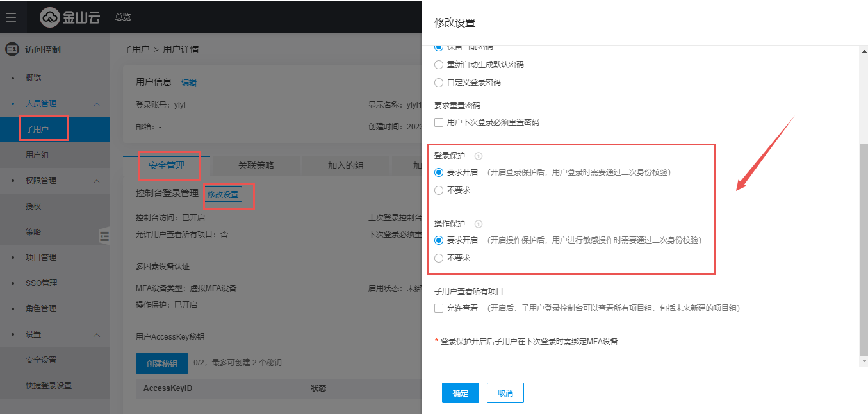868x414 pixels.
Task: Collapse the 设置 section chevron
Action: (97, 335)
